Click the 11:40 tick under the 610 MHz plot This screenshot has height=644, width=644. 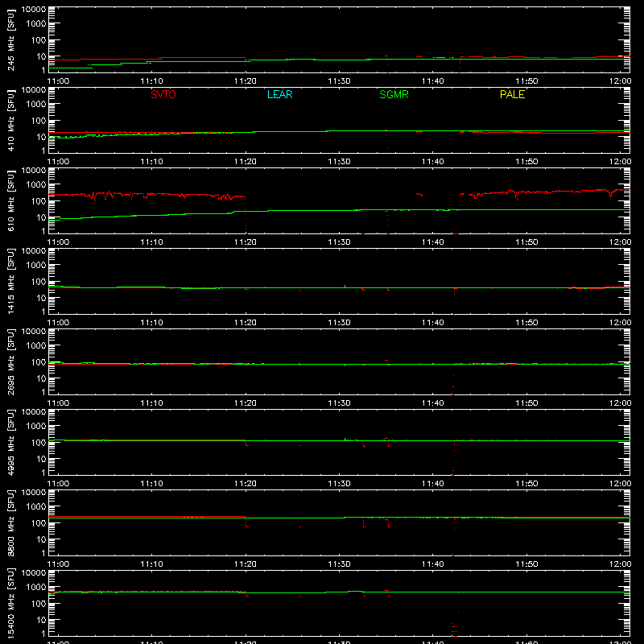click(433, 242)
